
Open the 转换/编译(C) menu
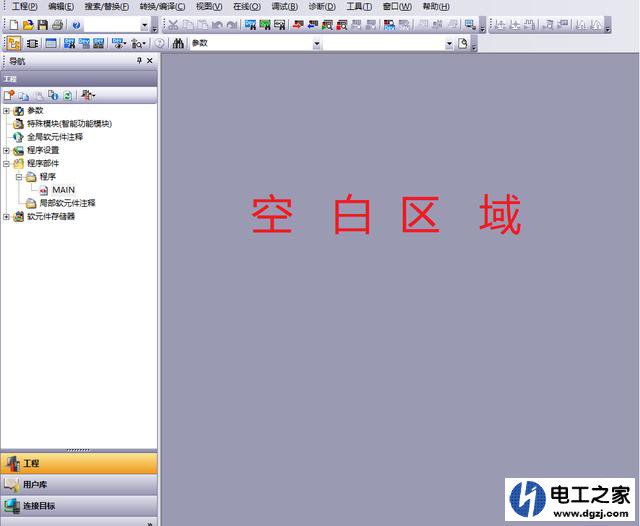[x=162, y=6]
